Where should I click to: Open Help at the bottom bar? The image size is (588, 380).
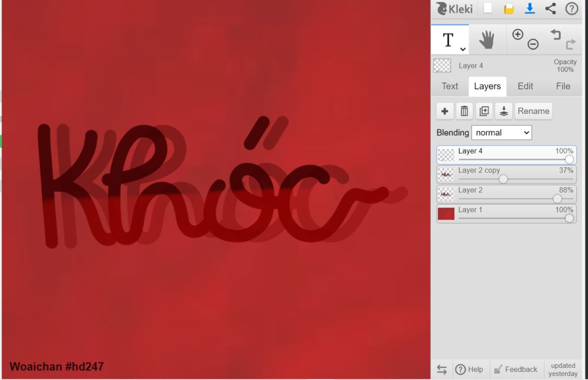(469, 370)
